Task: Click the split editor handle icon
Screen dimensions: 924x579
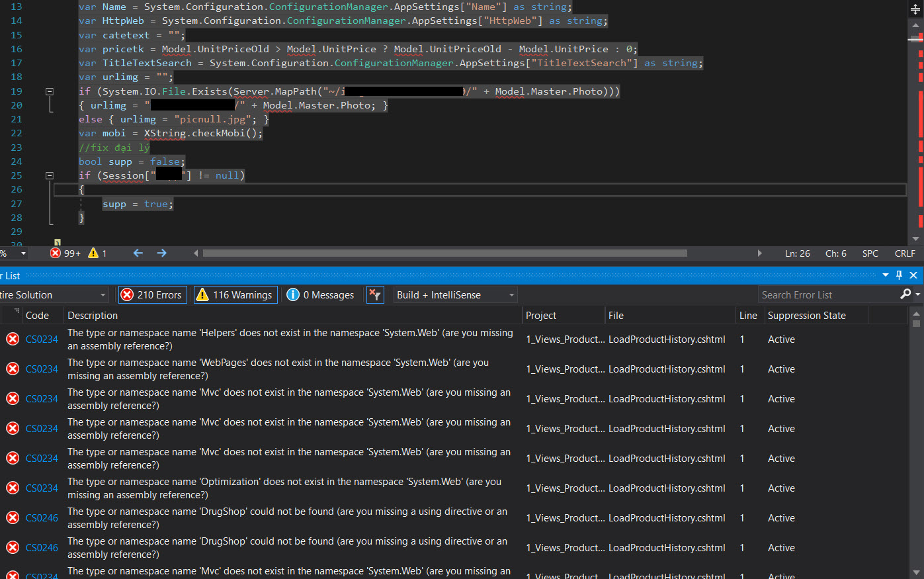Action: [915, 9]
